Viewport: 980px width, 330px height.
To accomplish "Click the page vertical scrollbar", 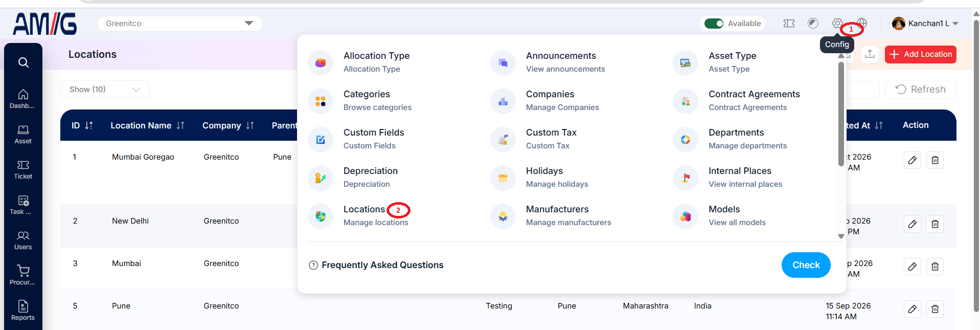I will click(x=976, y=166).
